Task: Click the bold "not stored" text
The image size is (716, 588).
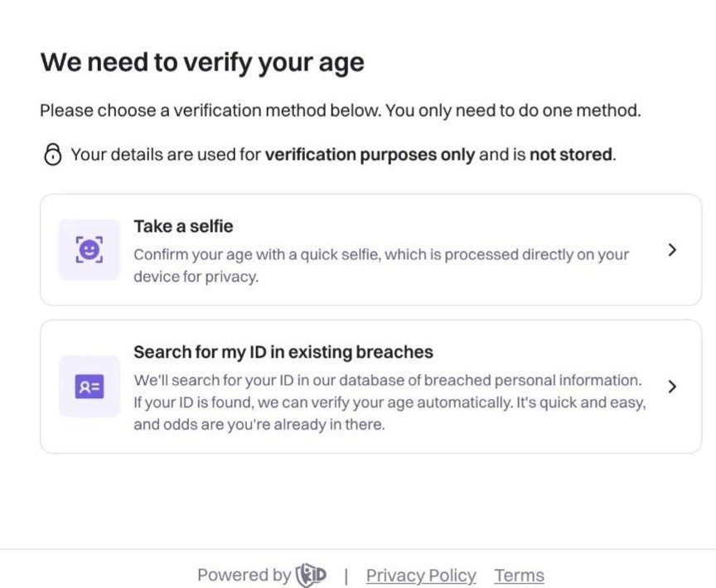Action: (571, 155)
